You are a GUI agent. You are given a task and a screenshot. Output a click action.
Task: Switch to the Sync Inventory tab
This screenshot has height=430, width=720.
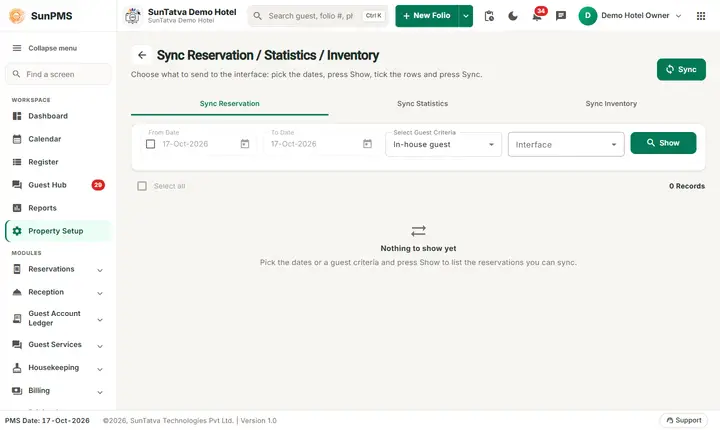(611, 104)
